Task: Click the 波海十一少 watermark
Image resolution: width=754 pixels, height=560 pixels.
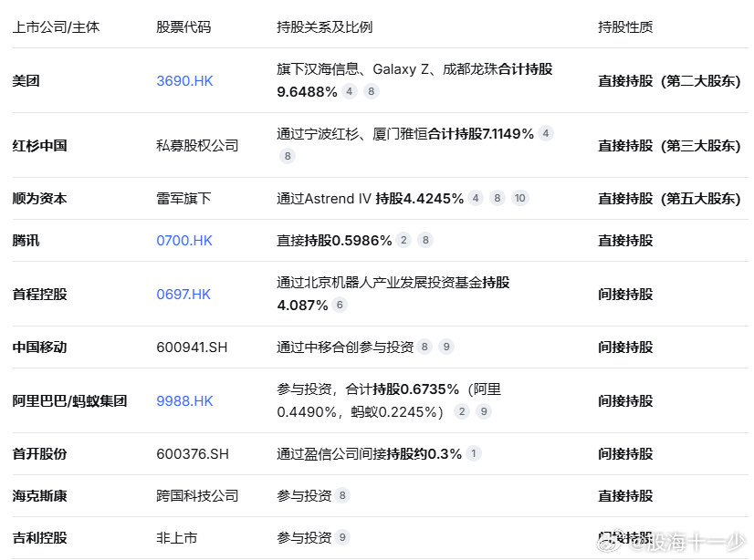Action: [x=689, y=542]
